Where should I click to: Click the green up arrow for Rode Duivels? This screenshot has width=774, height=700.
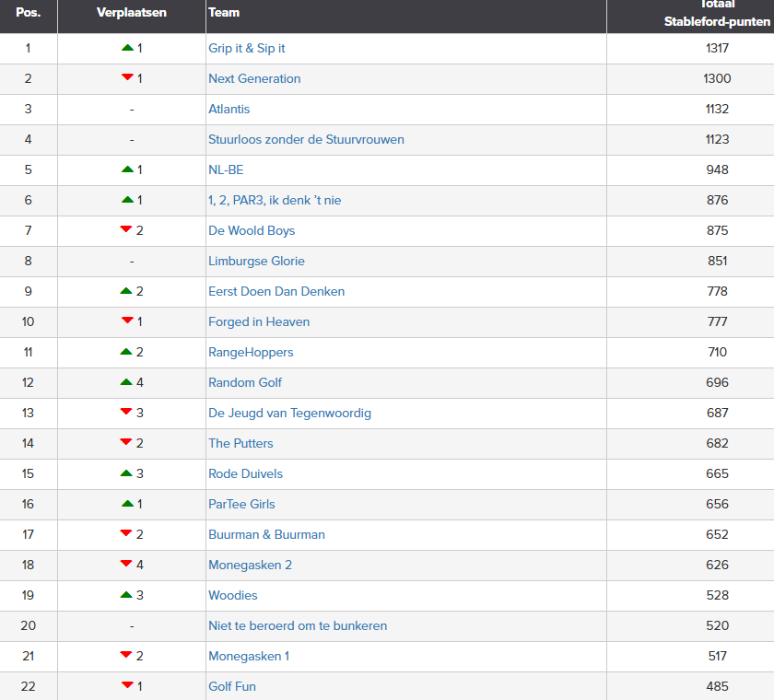(126, 473)
